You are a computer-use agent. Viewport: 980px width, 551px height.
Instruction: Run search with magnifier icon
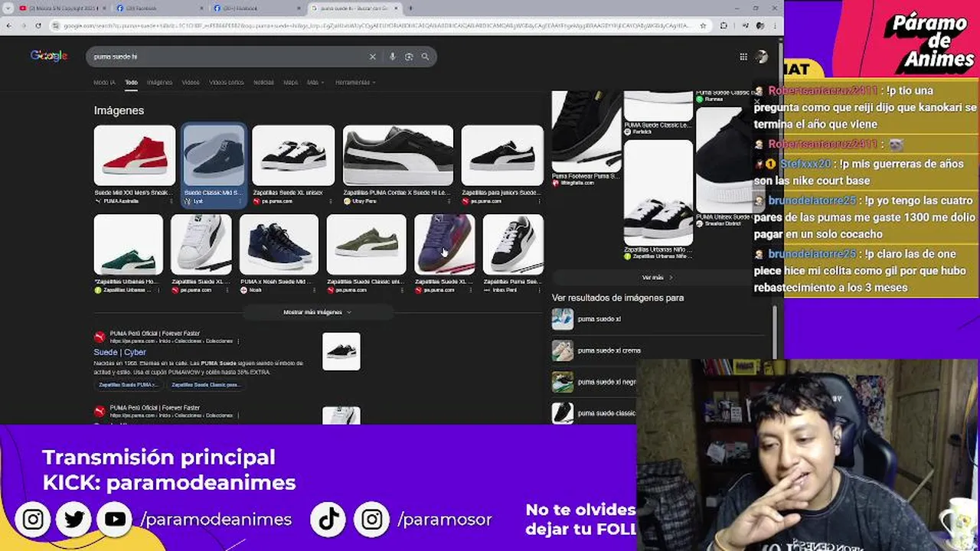425,57
